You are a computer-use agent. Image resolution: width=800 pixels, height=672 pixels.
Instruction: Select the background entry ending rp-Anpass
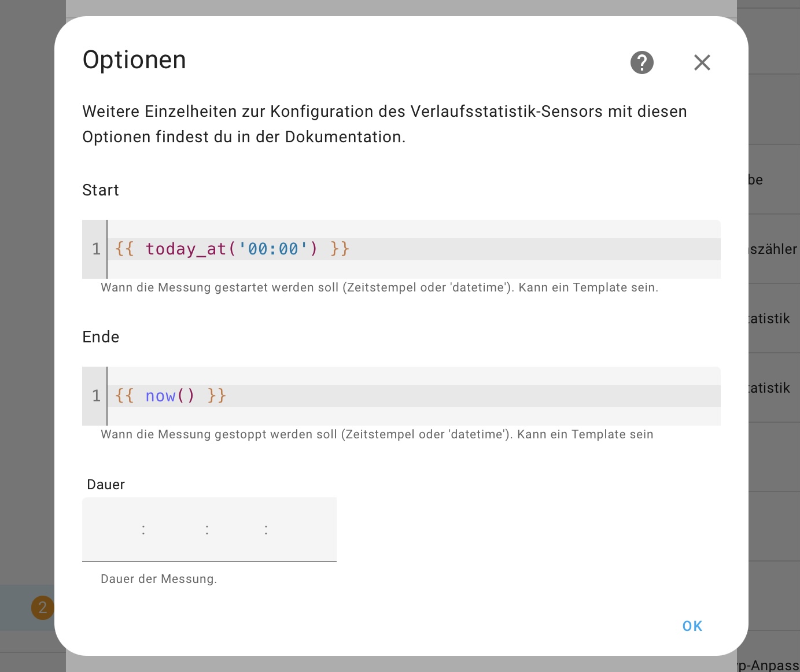pos(768,665)
